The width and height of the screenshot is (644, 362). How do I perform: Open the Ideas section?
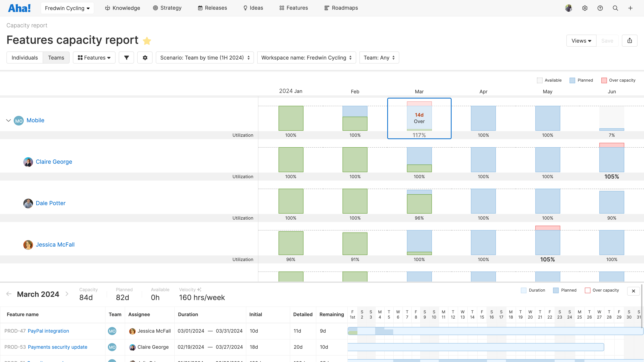253,8
